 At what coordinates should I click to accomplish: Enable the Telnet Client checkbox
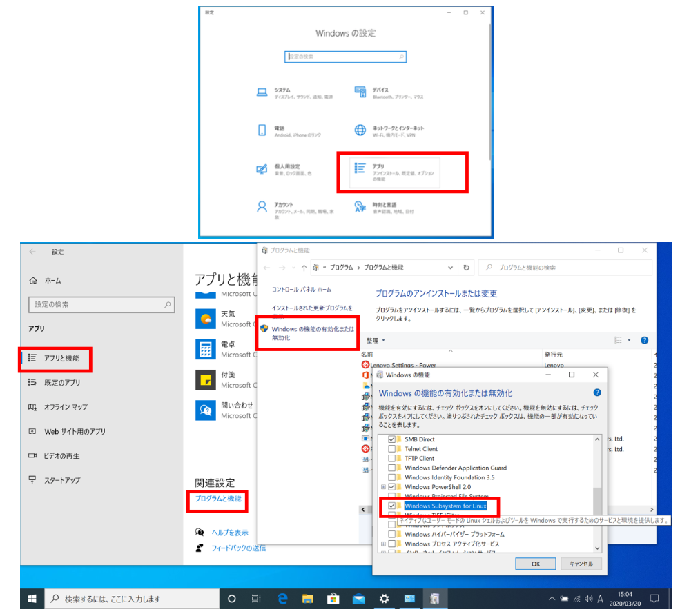coord(392,449)
